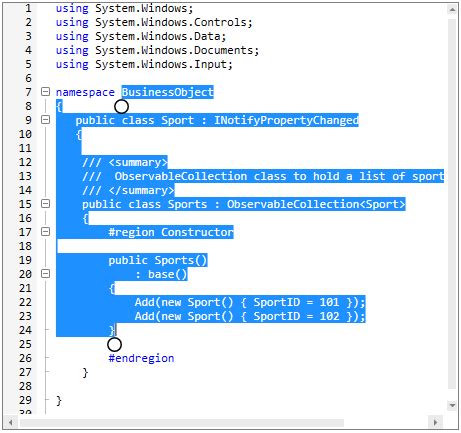Click the text 'System.Windows.Documents;'

point(177,50)
